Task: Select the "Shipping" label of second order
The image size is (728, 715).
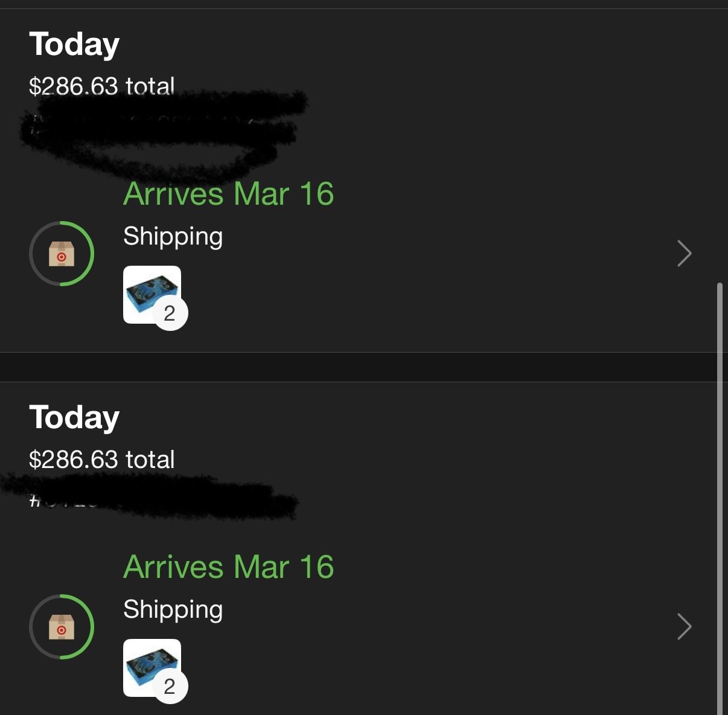Action: click(x=173, y=610)
